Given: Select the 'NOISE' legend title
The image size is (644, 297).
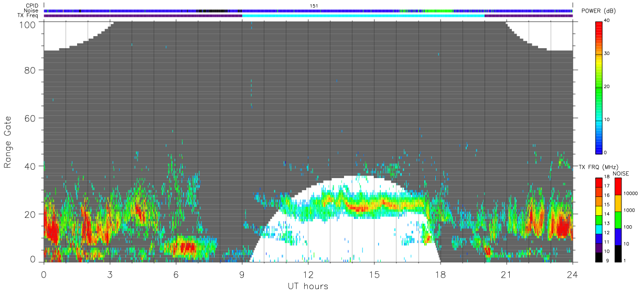Looking at the screenshot, I should pyautogui.click(x=620, y=173).
